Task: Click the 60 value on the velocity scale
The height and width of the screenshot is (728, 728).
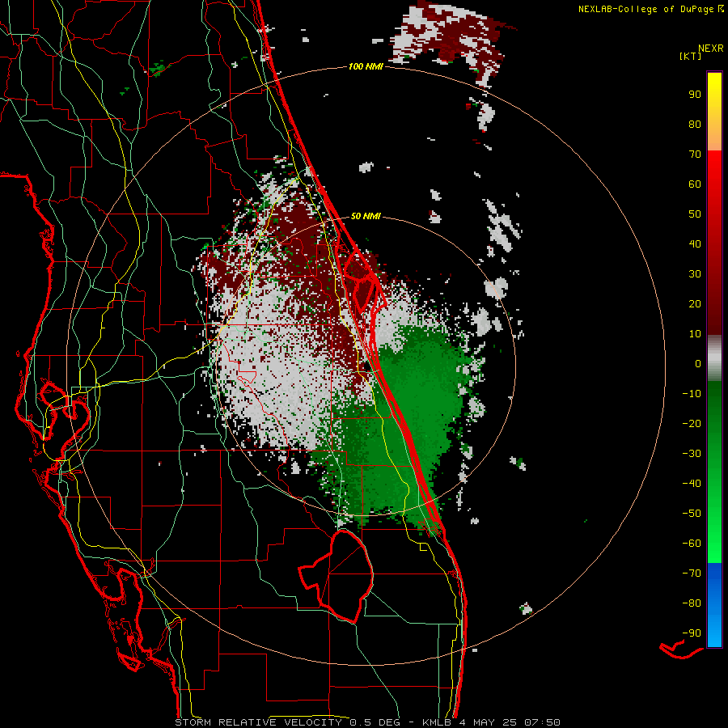Action: [695, 184]
